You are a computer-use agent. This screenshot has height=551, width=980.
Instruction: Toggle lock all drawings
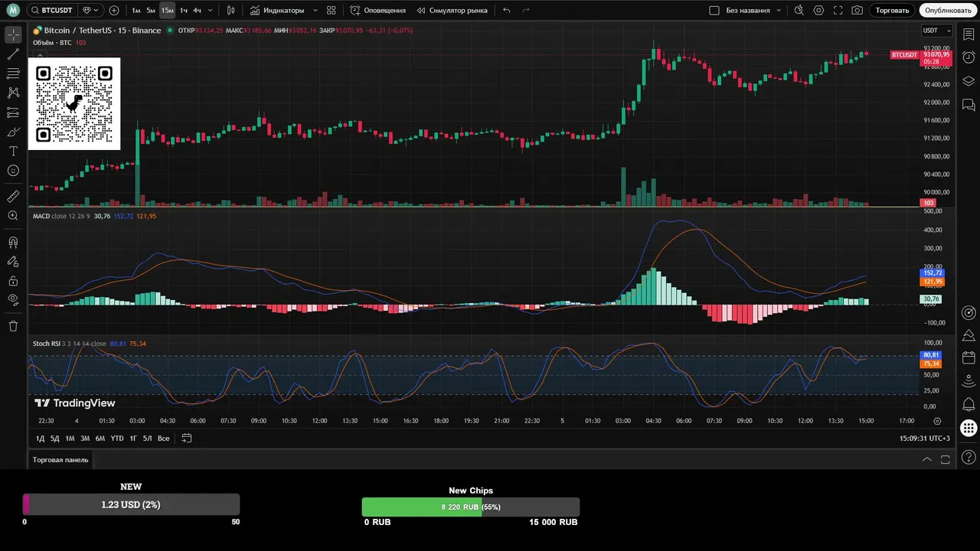tap(13, 282)
